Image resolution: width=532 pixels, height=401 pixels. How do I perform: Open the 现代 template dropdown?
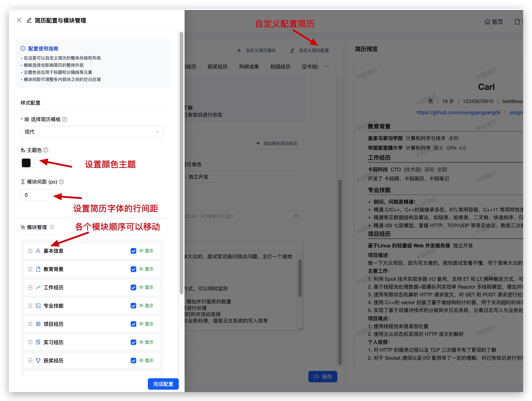coord(92,132)
